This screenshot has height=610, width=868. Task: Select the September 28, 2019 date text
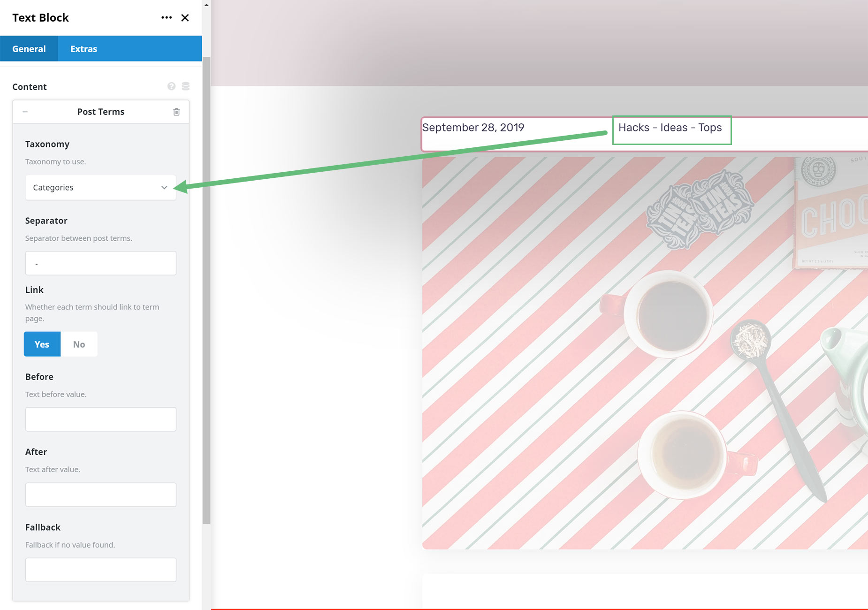(473, 128)
